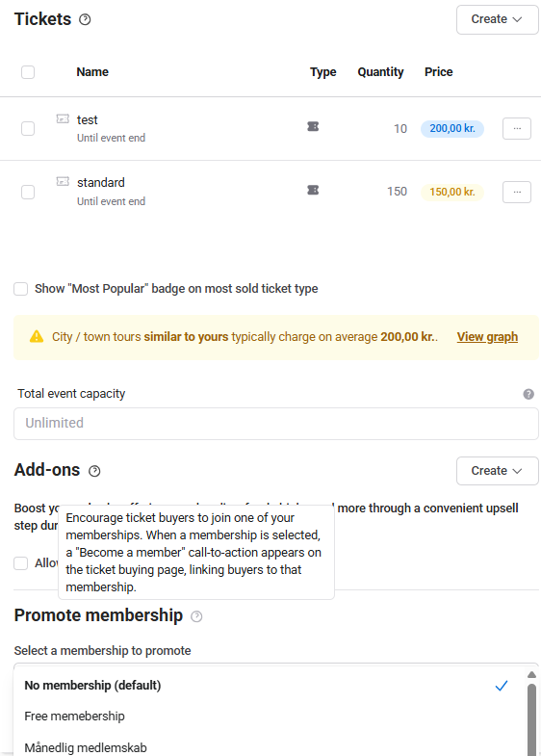Click the warning triangle in pricing notice
The height and width of the screenshot is (756, 541).
(x=37, y=336)
